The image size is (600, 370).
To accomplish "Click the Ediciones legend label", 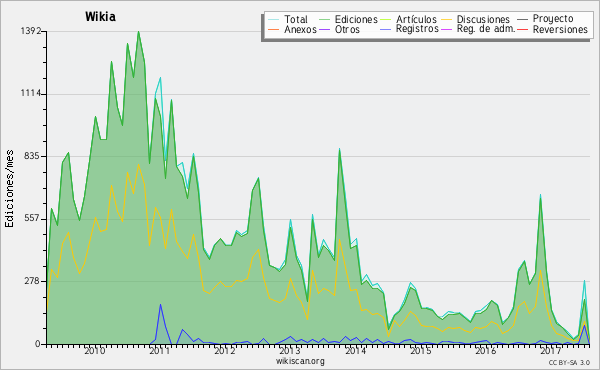I will (x=356, y=19).
